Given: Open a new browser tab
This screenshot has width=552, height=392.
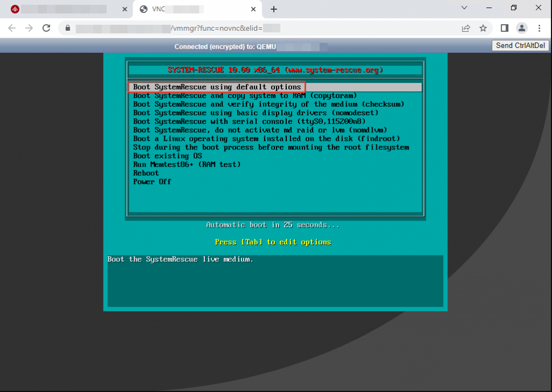Looking at the screenshot, I should [x=273, y=9].
